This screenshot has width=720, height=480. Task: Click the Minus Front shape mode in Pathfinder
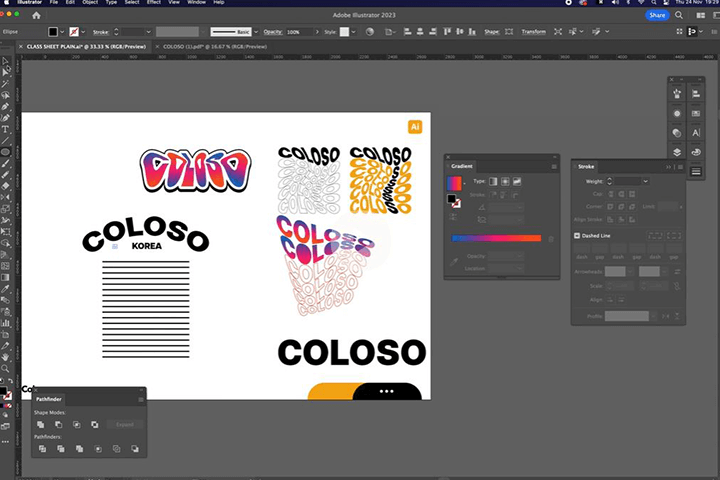(x=58, y=424)
